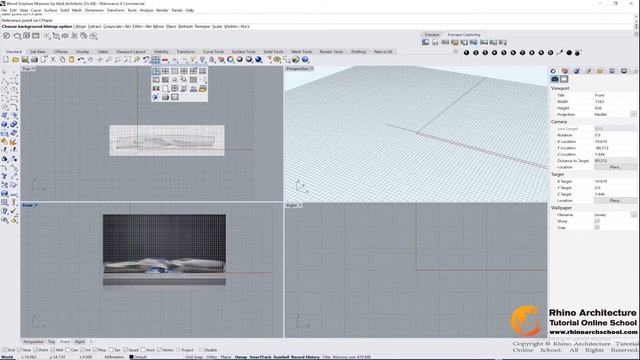This screenshot has width=640, height=360.
Task: Enable the Tan osnap checkbox
Action: 111,350
